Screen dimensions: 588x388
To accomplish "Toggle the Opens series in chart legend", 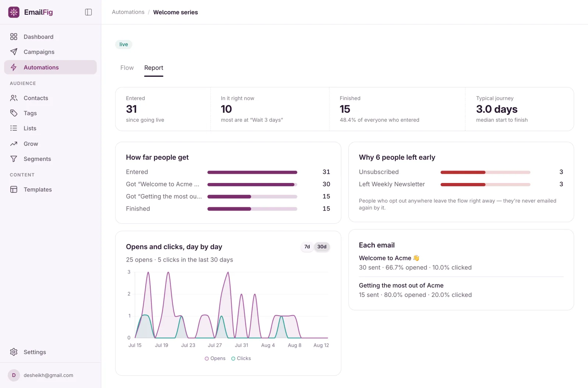I will click(x=215, y=359).
